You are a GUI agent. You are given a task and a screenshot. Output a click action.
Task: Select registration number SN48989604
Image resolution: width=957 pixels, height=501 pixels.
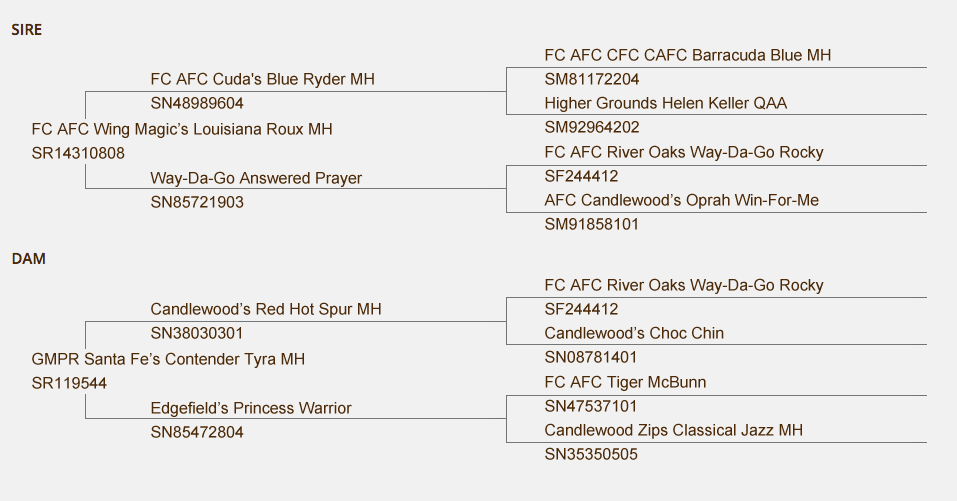click(197, 104)
